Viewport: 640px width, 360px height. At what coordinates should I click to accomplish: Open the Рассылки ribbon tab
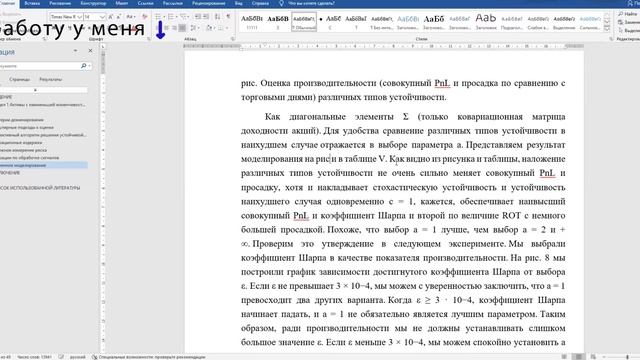tap(173, 3)
